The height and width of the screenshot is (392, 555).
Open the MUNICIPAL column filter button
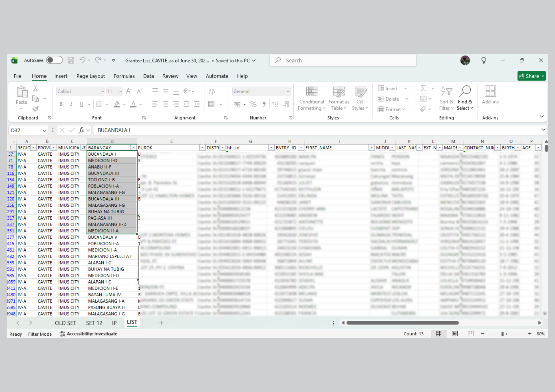click(x=84, y=148)
